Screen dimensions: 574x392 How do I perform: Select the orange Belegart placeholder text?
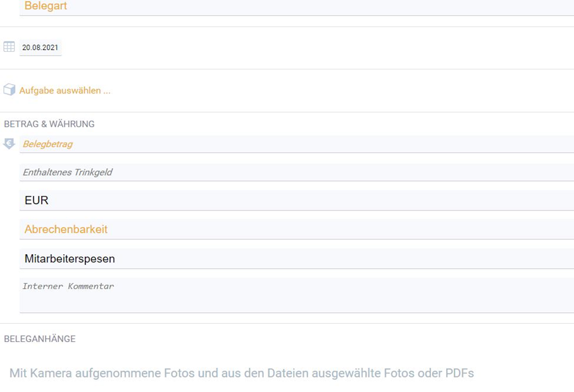click(46, 6)
